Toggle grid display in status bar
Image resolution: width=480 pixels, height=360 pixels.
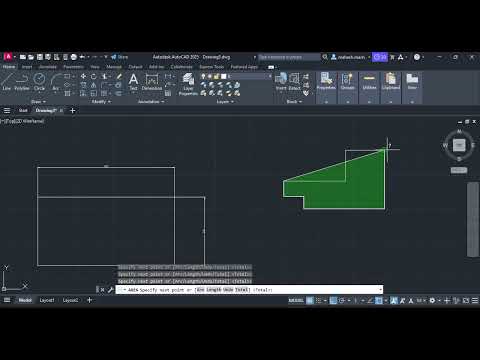point(310,300)
